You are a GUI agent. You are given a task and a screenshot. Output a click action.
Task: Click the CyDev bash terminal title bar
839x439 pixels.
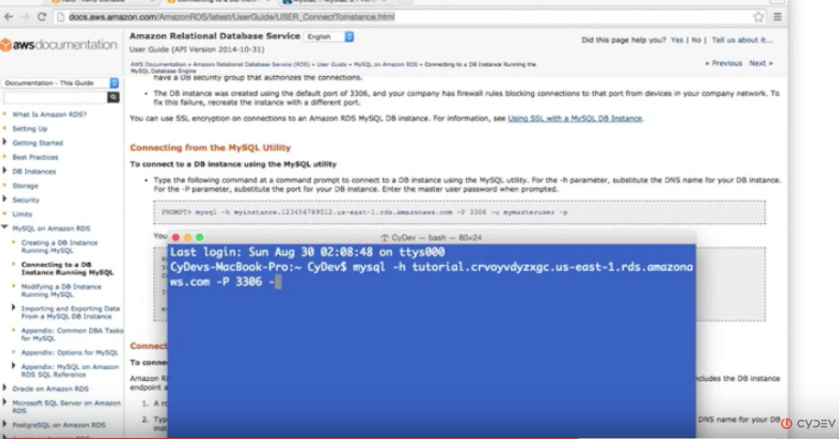coord(431,237)
